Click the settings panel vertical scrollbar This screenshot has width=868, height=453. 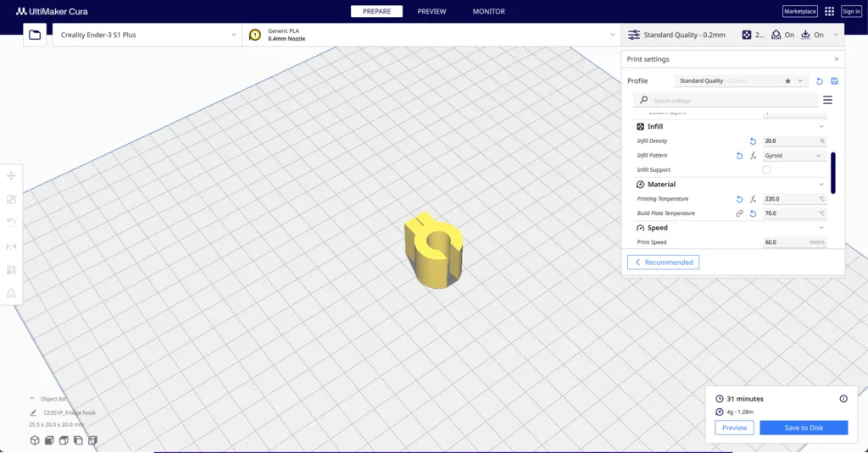point(833,173)
